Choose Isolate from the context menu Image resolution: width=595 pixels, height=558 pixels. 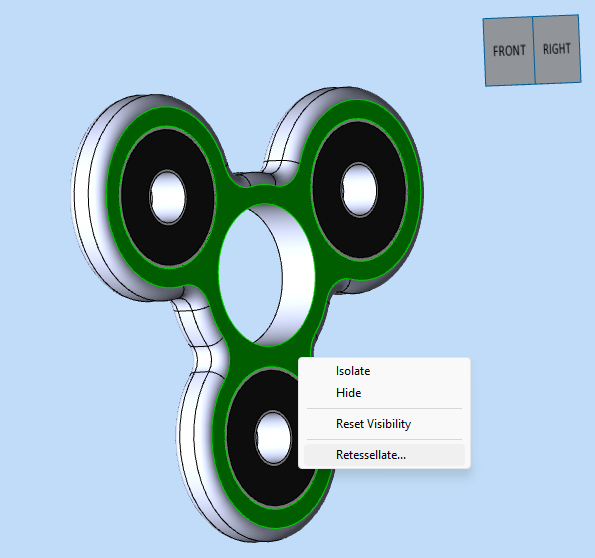tap(384, 371)
